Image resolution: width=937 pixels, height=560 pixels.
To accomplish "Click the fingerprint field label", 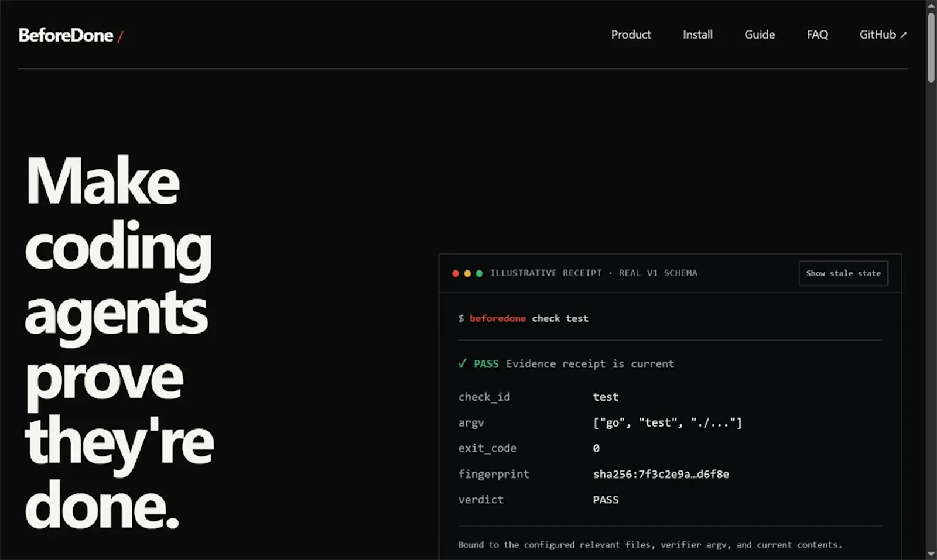I will pos(494,474).
